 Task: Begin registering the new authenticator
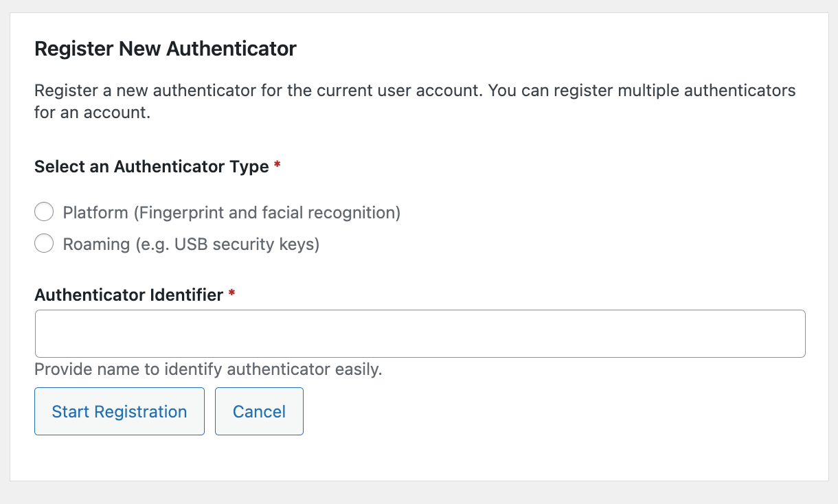119,411
